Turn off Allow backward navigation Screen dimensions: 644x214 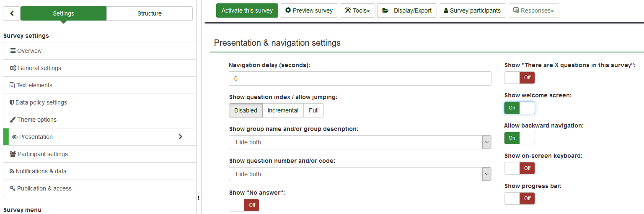[520, 138]
